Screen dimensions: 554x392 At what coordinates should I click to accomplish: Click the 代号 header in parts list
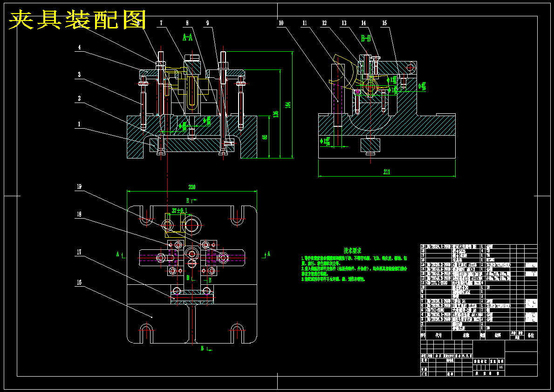(438, 335)
